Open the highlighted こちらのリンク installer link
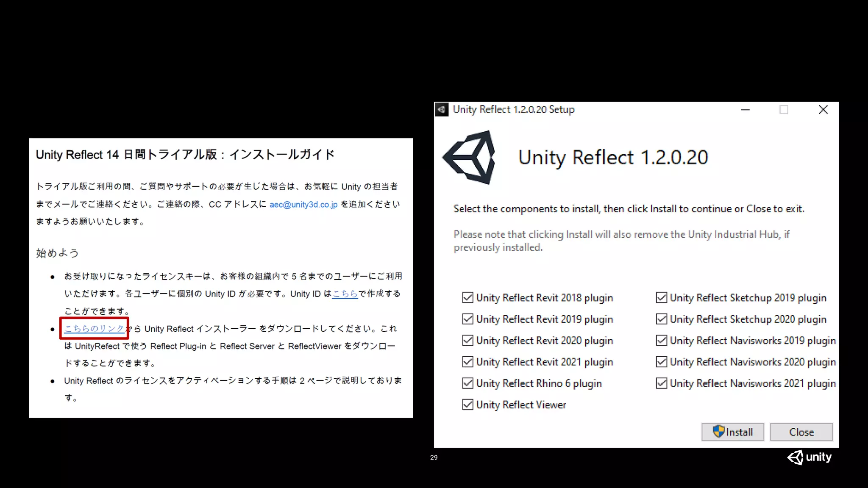Image resolution: width=868 pixels, height=488 pixels. [94, 329]
